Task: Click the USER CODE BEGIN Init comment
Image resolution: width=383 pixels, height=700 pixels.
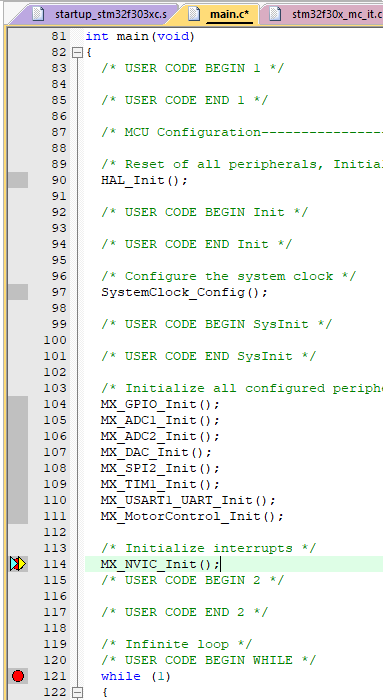Action: tap(204, 212)
